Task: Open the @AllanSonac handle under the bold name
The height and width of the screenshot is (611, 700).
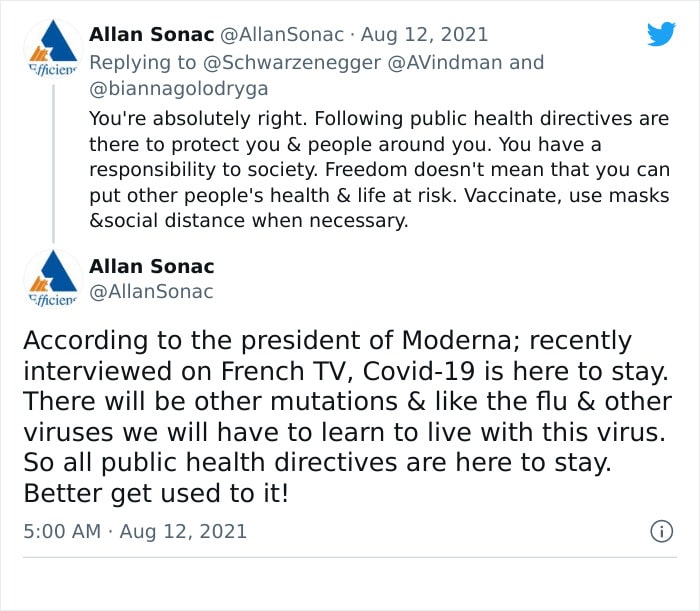Action: click(151, 292)
